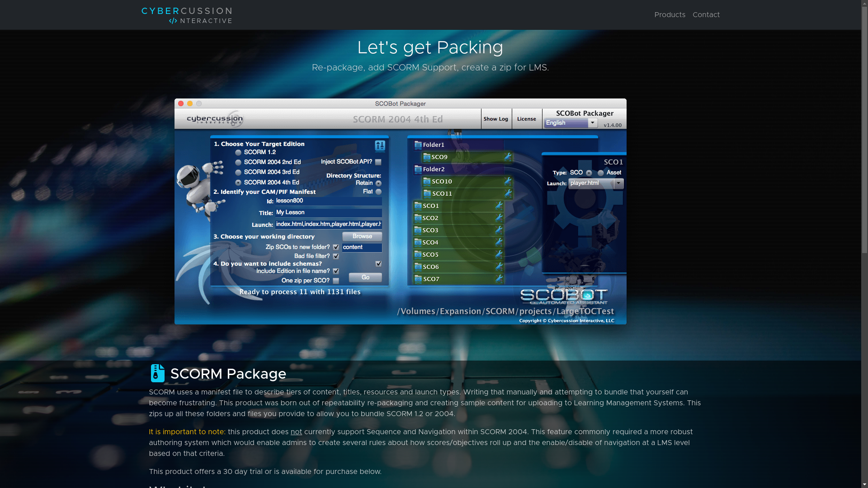Click the /Volumes/Expansion/SCORM/projects/LargeTOCTest path text

pyautogui.click(x=505, y=311)
